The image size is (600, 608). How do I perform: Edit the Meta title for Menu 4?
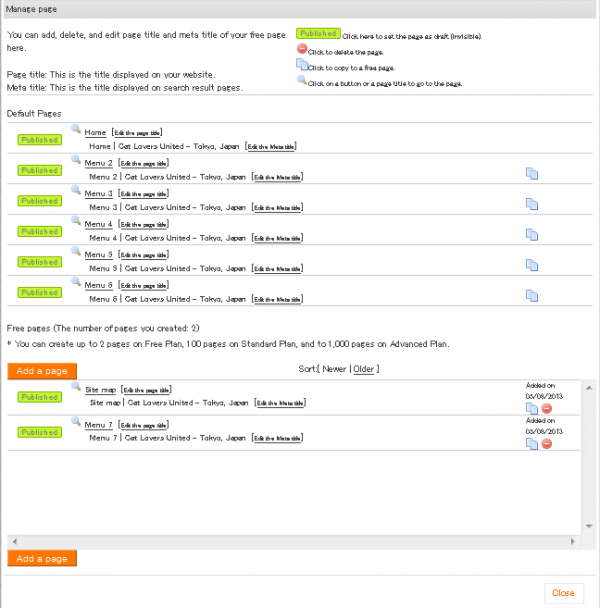pos(277,238)
